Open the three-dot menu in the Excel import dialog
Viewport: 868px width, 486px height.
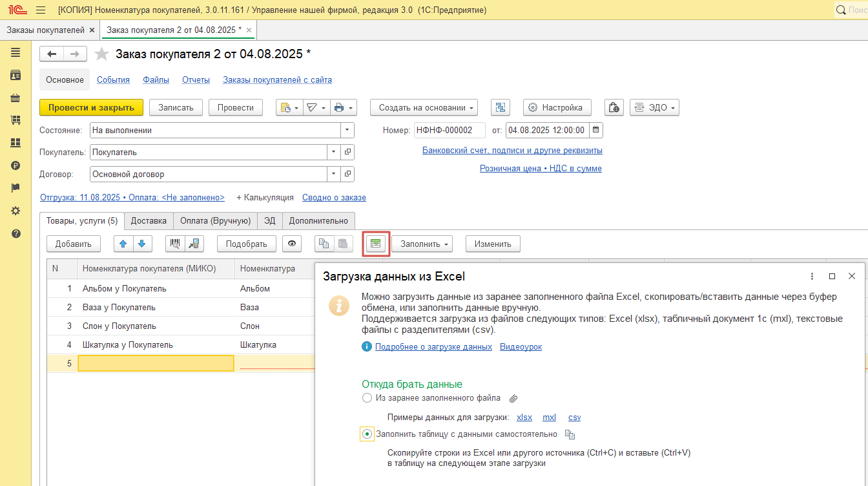(812, 276)
